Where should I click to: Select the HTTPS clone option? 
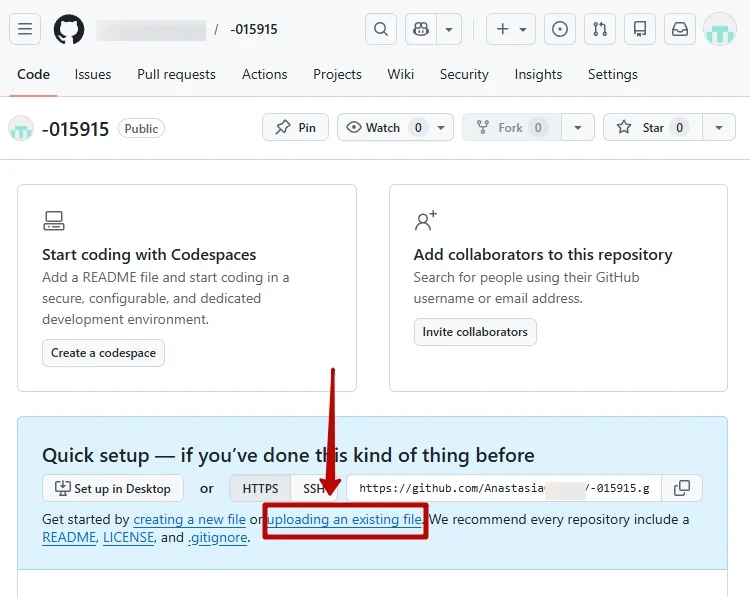[x=260, y=488]
